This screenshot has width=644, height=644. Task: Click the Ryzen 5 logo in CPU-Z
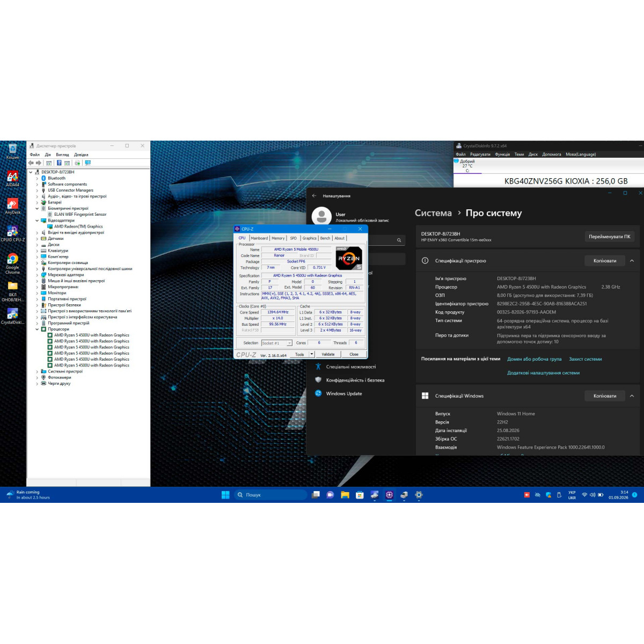tap(349, 258)
